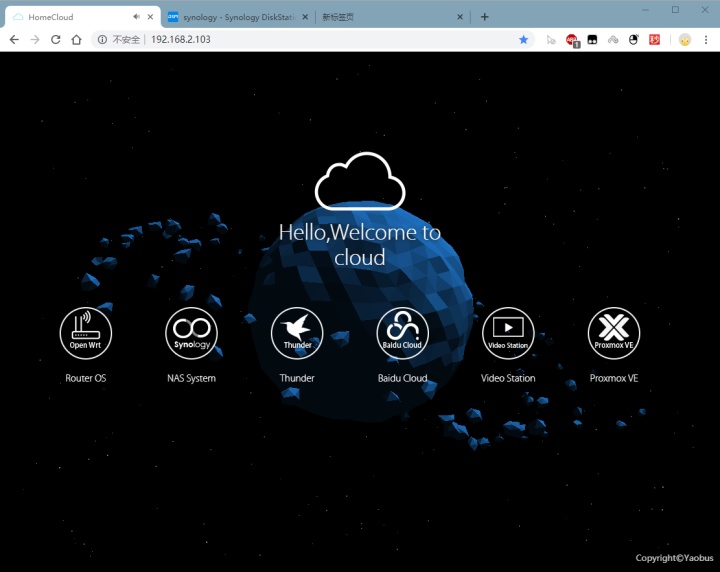Viewport: 720px width, 572px height.
Task: Click the cursor-shaped extension icon
Action: [x=551, y=40]
